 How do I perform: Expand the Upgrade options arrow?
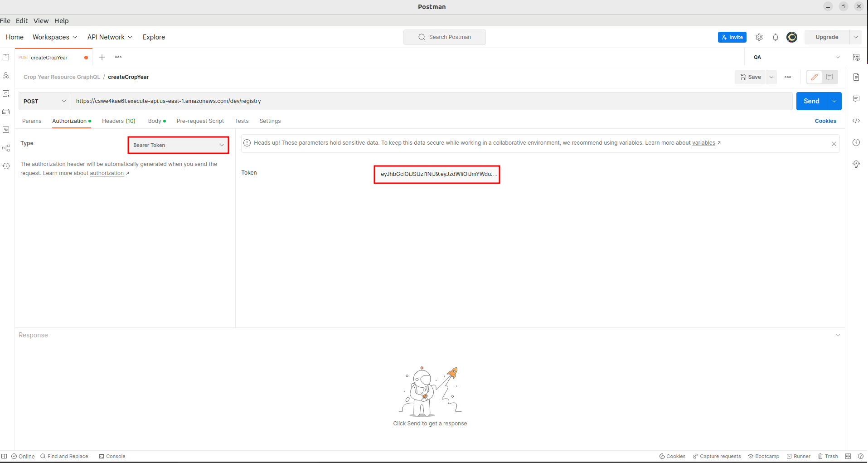click(855, 37)
